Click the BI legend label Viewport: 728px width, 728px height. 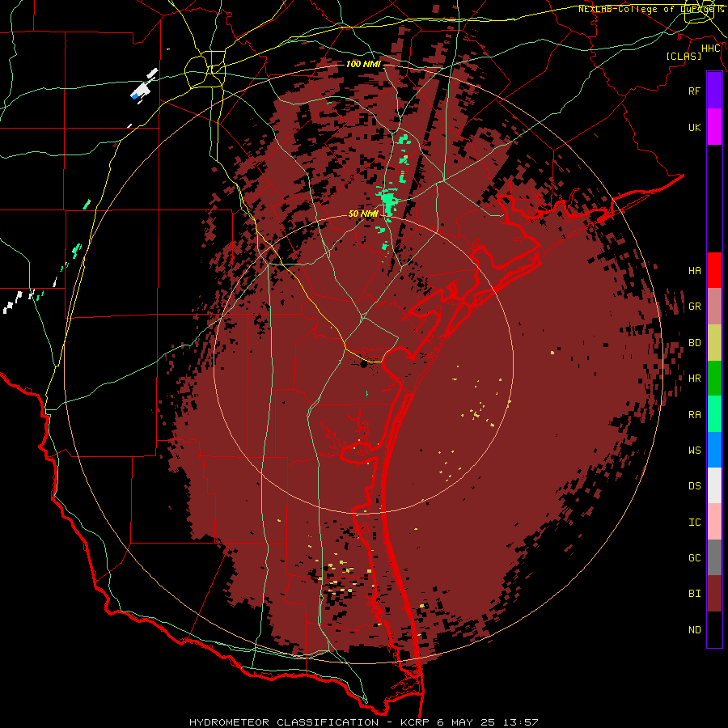[694, 594]
